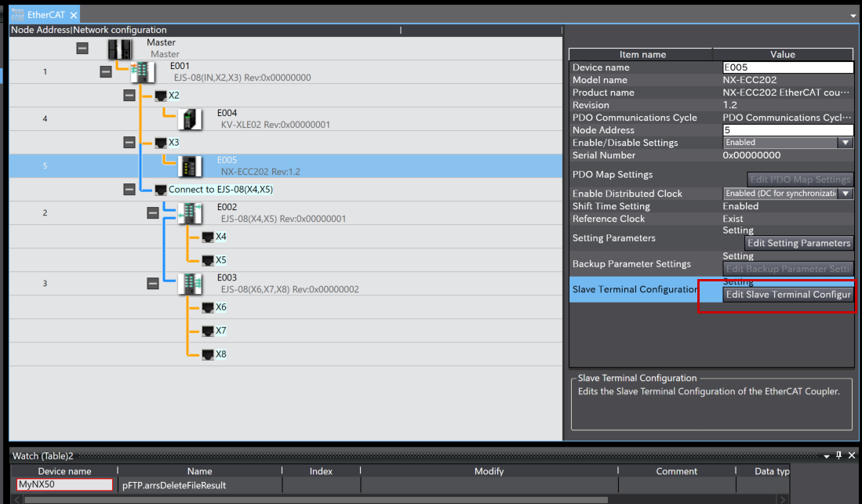Screen dimensions: 862x504
Task: Select the X4 port icon
Action: pyautogui.click(x=208, y=237)
